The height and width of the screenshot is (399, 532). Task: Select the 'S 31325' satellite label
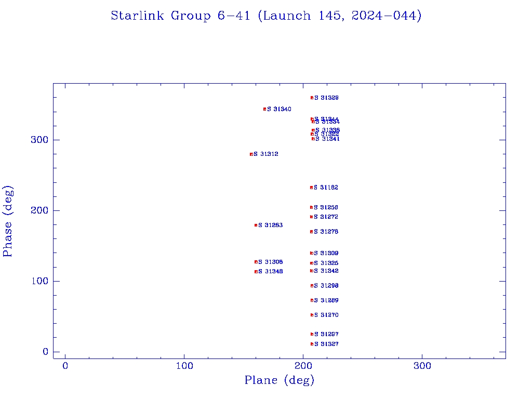pos(326,263)
